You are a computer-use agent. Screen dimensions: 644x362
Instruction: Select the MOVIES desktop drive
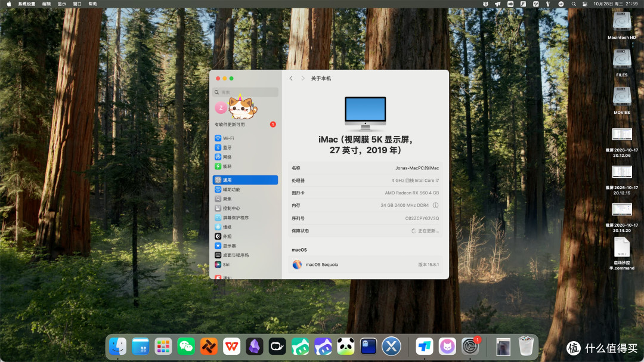click(x=622, y=100)
